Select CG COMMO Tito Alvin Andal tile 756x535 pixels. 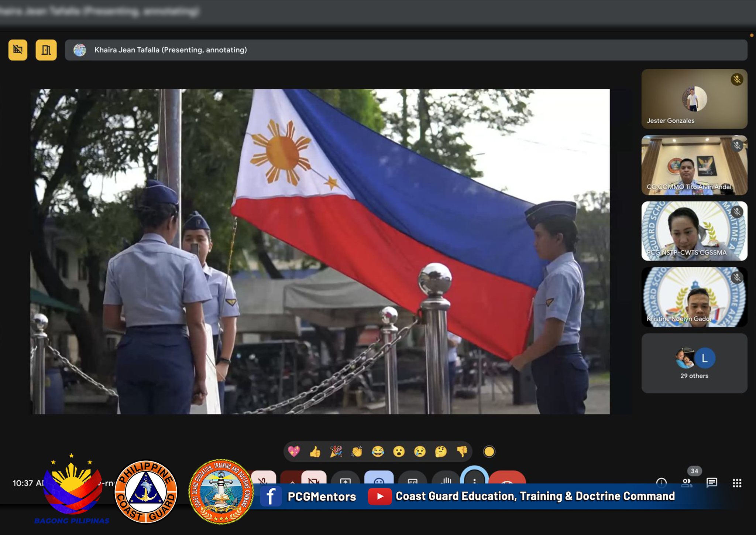(x=694, y=165)
